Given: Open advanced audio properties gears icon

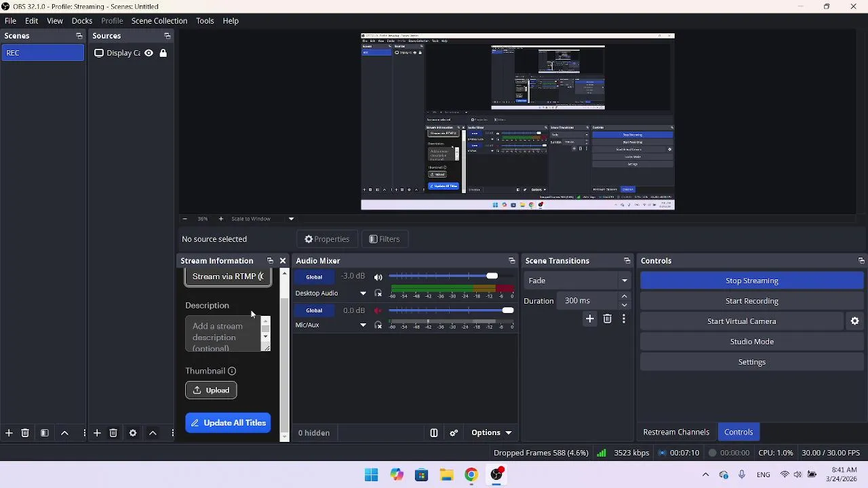Looking at the screenshot, I should coord(454,433).
